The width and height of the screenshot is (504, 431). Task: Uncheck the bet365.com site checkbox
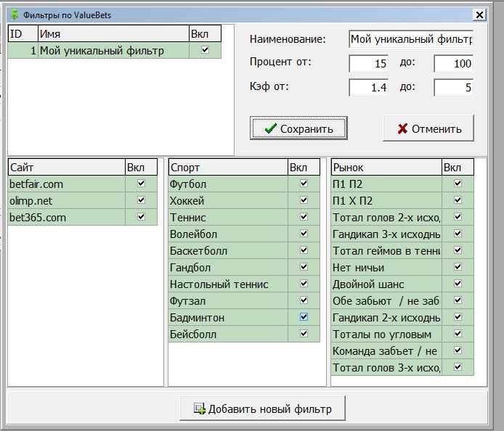[141, 217]
